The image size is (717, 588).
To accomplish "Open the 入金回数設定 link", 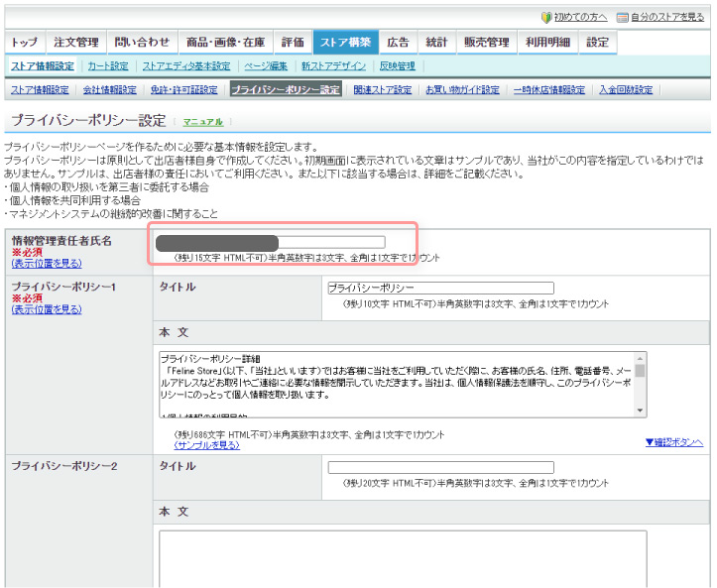I will pyautogui.click(x=626, y=90).
